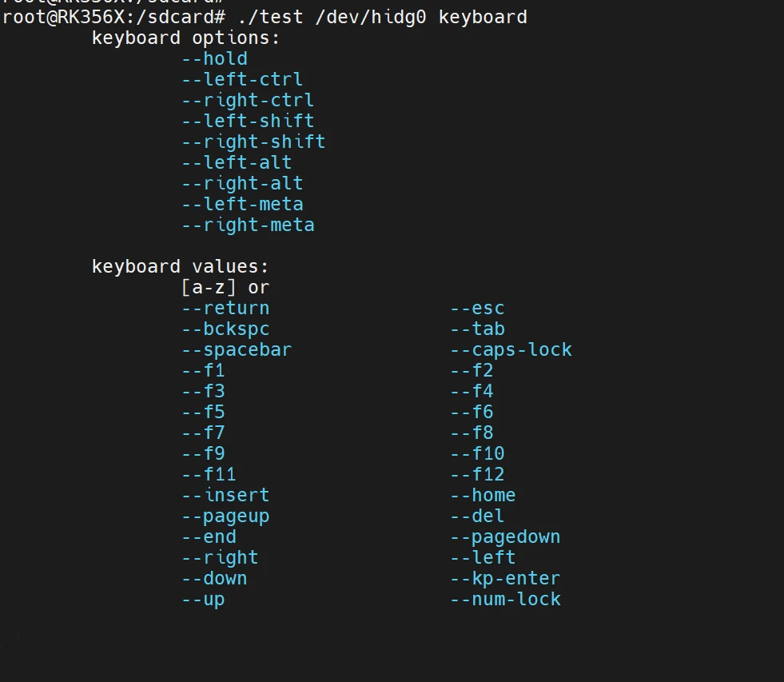The height and width of the screenshot is (682, 784).
Task: Click the --f2 value
Action: (472, 371)
